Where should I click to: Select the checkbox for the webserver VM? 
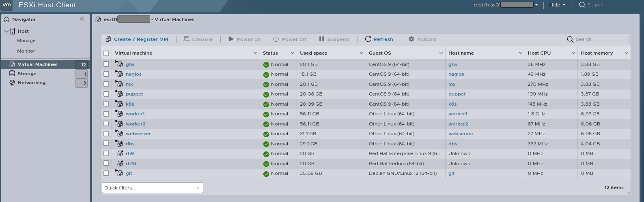tap(106, 134)
